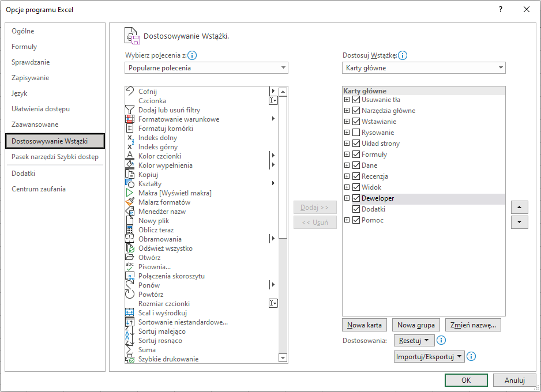Select the Kopiuj copy icon
The height and width of the screenshot is (392, 541).
[x=129, y=175]
